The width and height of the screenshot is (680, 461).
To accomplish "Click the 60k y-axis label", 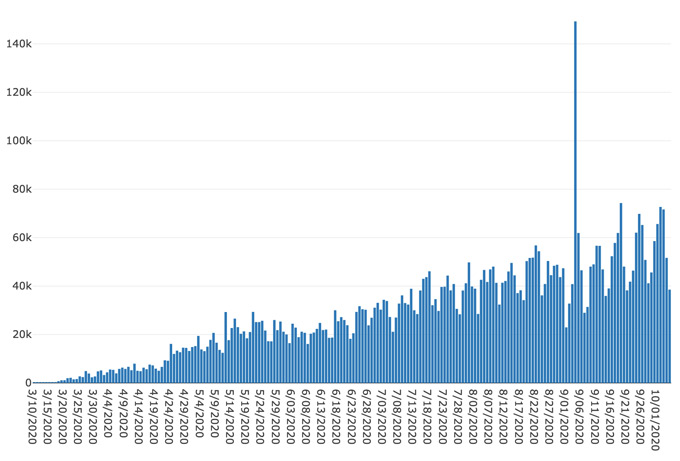I will click(21, 238).
